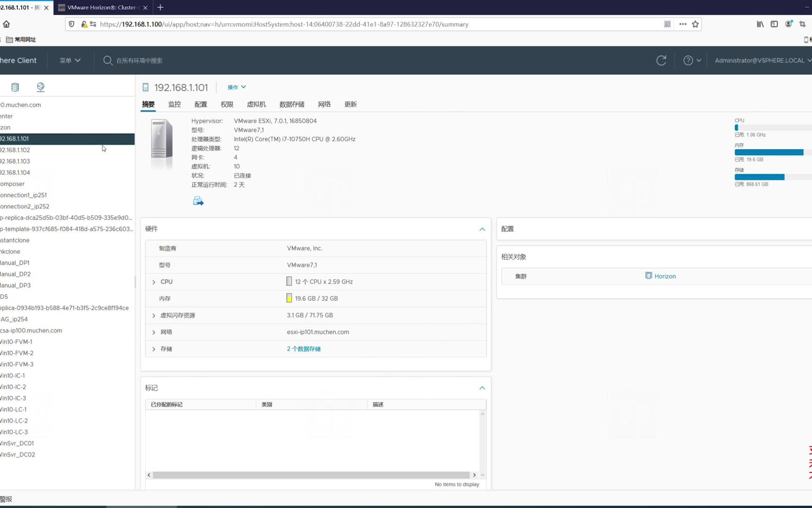The height and width of the screenshot is (508, 812).
Task: Select the Connection1_ip251 tree item
Action: tap(67, 195)
